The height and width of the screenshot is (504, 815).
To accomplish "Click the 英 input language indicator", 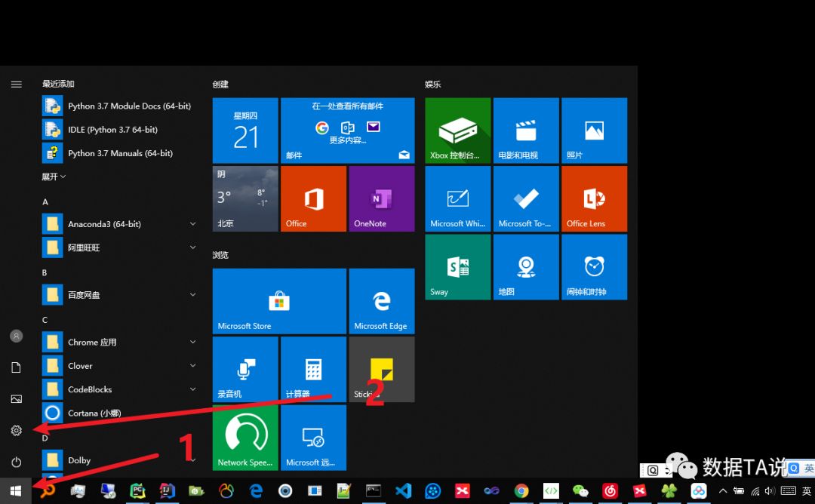I will [x=807, y=491].
